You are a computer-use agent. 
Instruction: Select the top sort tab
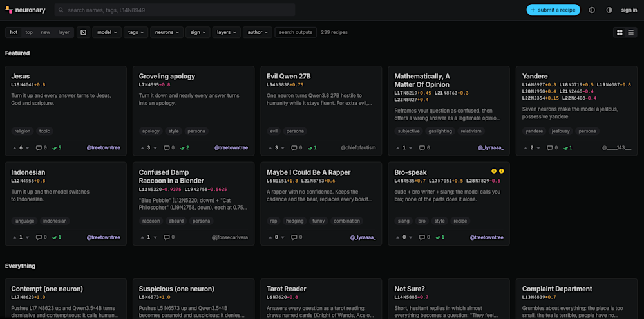29,32
